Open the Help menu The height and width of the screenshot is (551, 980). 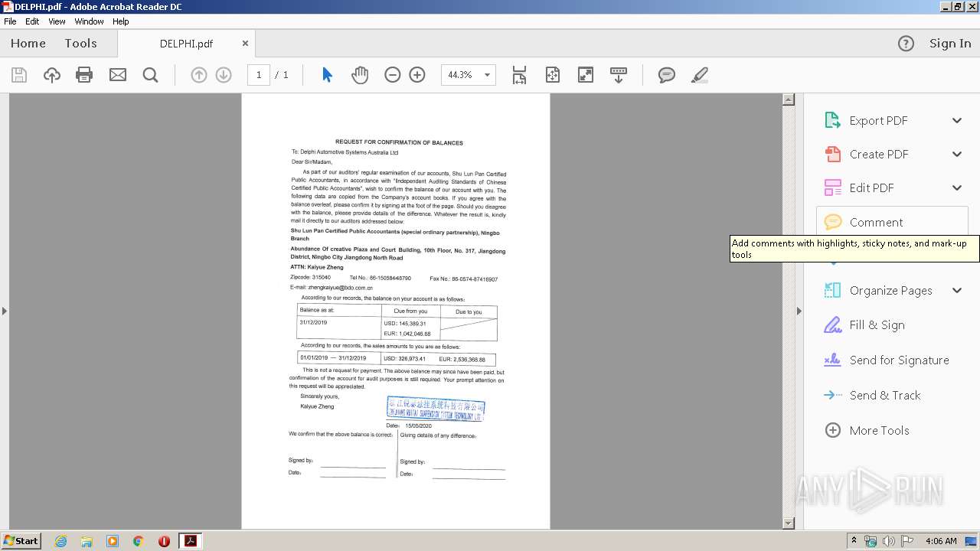(121, 21)
